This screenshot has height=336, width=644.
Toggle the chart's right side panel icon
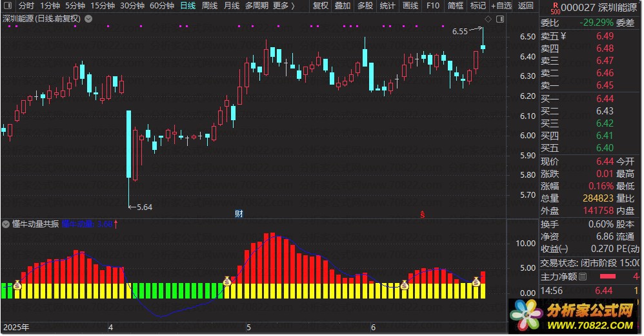coord(500,19)
